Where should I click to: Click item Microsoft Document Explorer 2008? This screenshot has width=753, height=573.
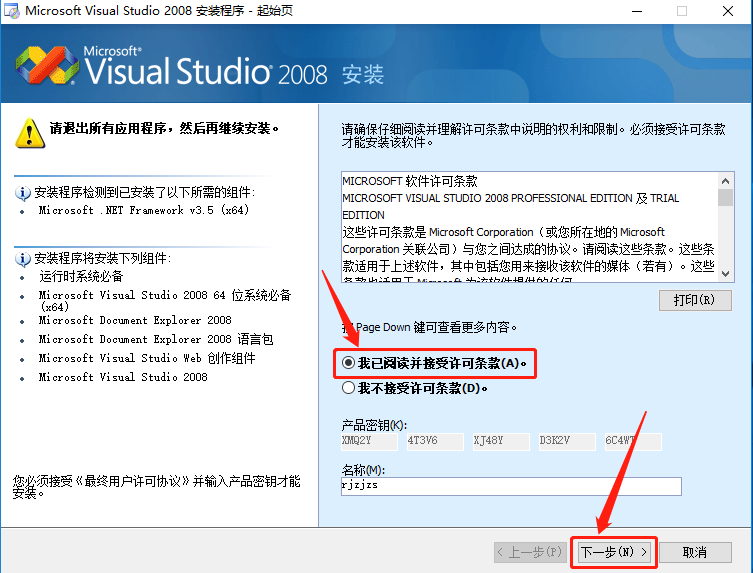coord(135,320)
